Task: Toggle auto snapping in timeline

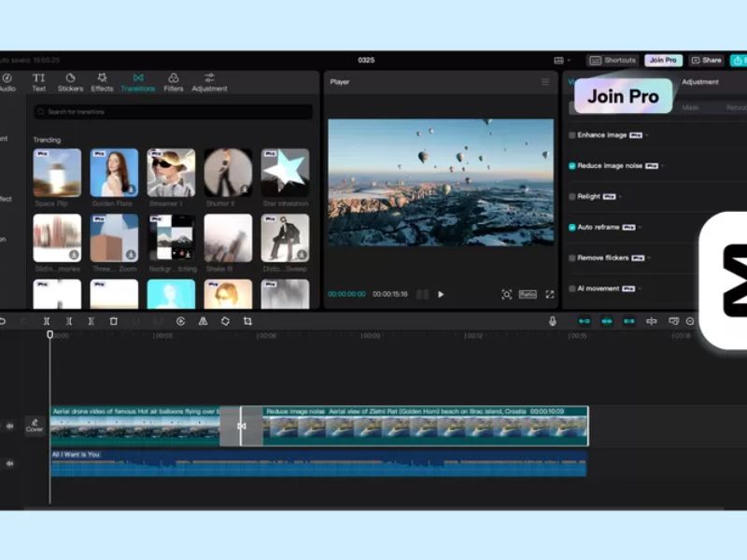Action: (x=606, y=321)
